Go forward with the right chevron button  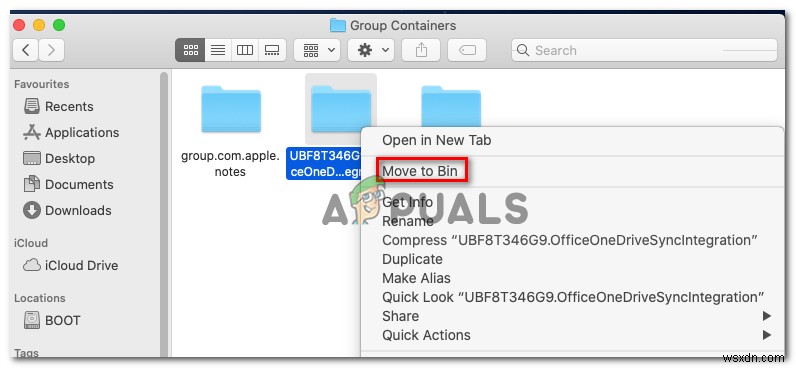(x=51, y=50)
